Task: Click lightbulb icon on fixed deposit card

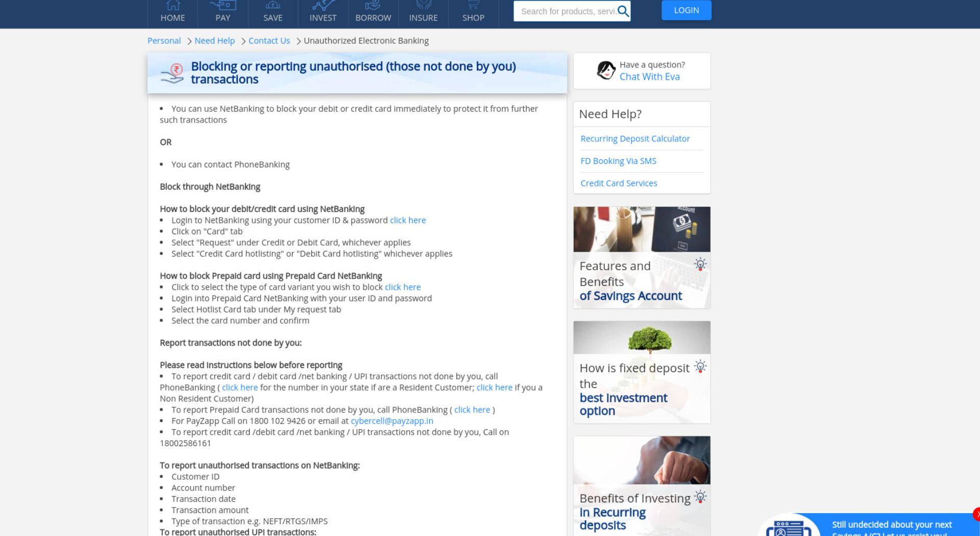Action: click(x=700, y=367)
